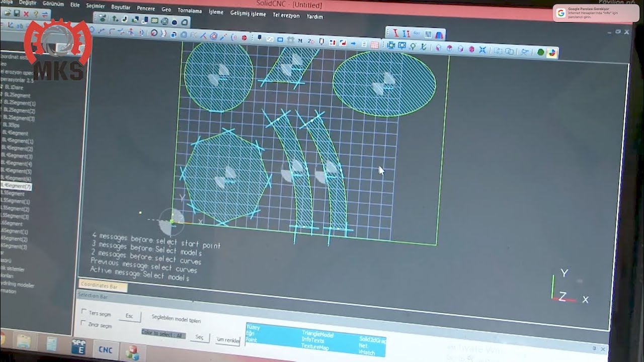Click the blue cube icon in the toolbar

pos(174,34)
